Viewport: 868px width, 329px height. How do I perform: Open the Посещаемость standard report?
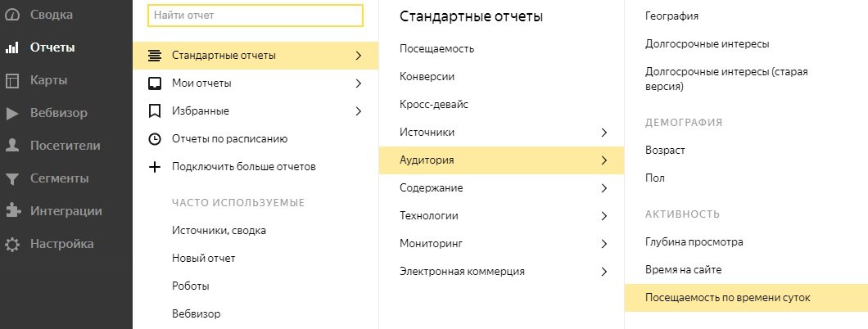coord(436,48)
